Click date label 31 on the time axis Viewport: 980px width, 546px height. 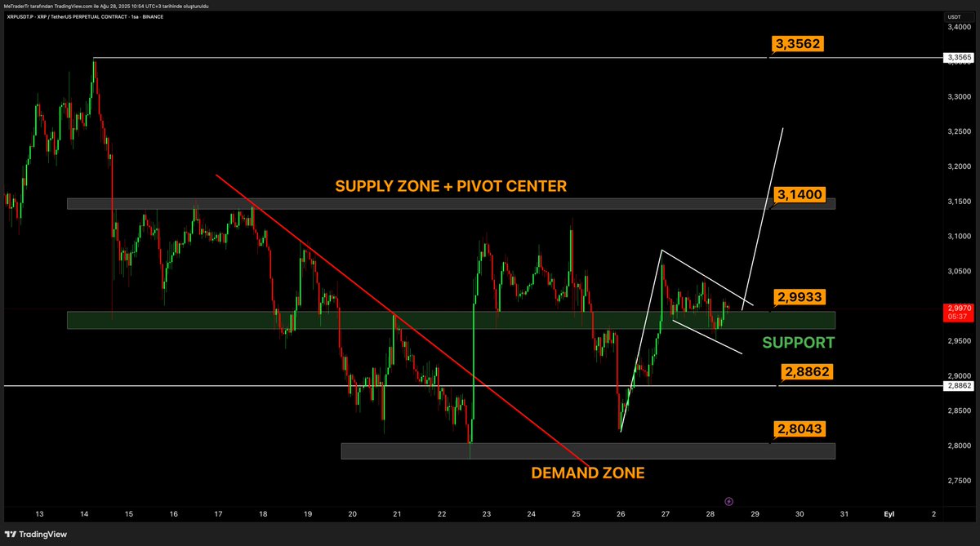pyautogui.click(x=844, y=514)
